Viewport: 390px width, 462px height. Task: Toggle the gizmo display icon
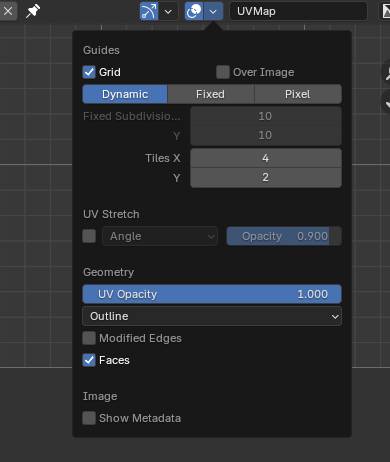coord(149,11)
